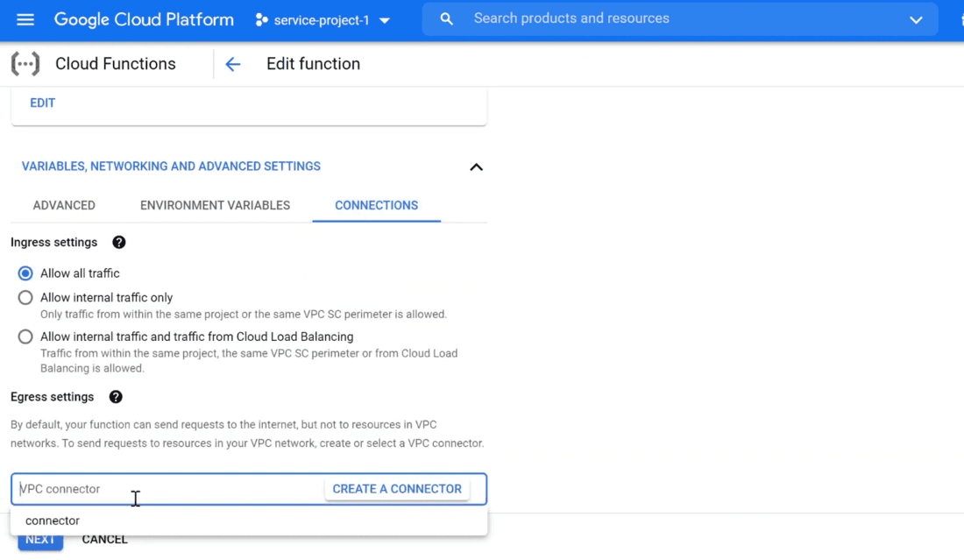The height and width of the screenshot is (560, 964).
Task: Choose internal traffic and Cloud Load Balancing
Action: click(25, 337)
